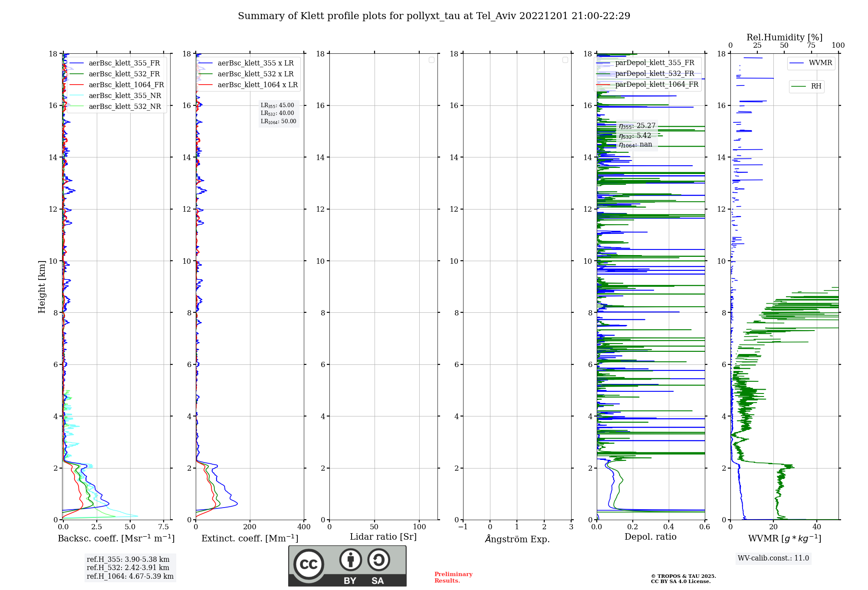Click legend entry parDepol_klett_532_FR
This screenshot has height=590, width=868.
tap(646, 74)
